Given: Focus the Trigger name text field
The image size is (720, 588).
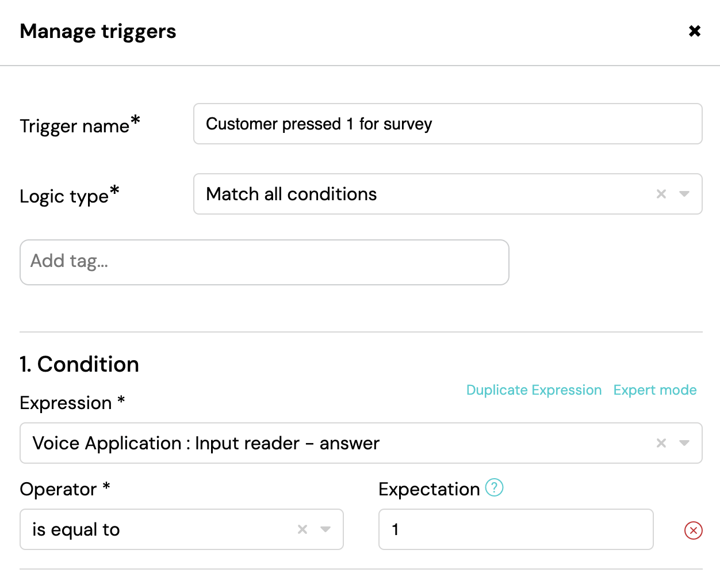Looking at the screenshot, I should 448,124.
